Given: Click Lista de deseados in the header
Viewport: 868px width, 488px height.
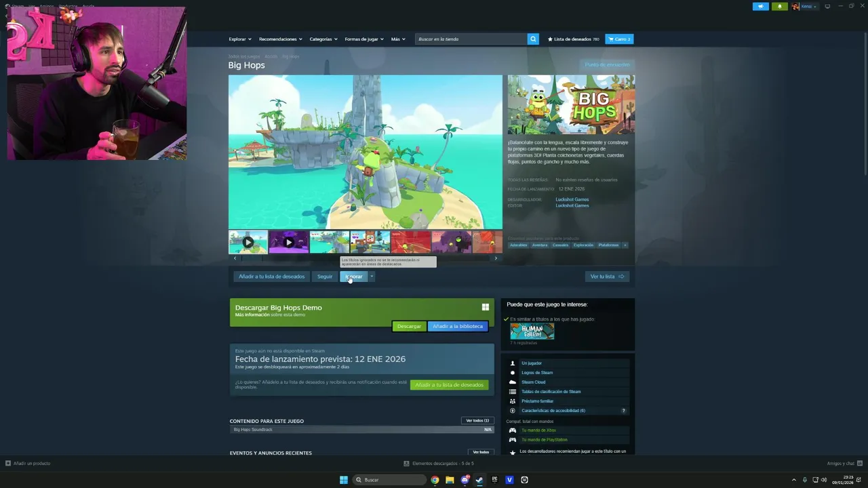Looking at the screenshot, I should pos(574,39).
